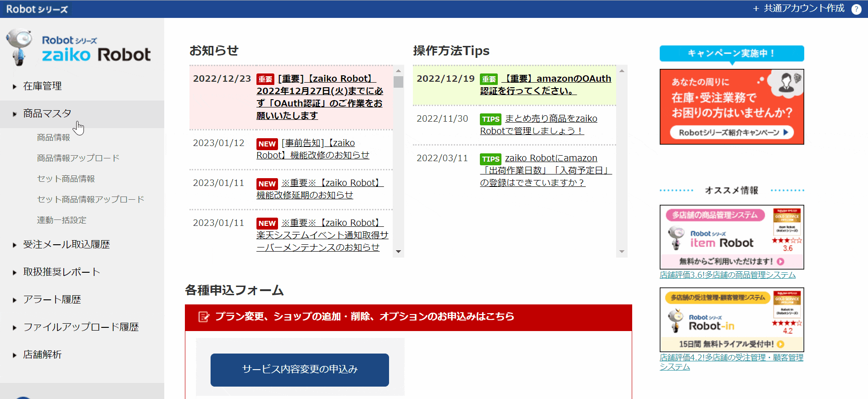868x399 pixels.
Task: Click お知らせ scrollbar up arrow
Action: click(x=398, y=71)
